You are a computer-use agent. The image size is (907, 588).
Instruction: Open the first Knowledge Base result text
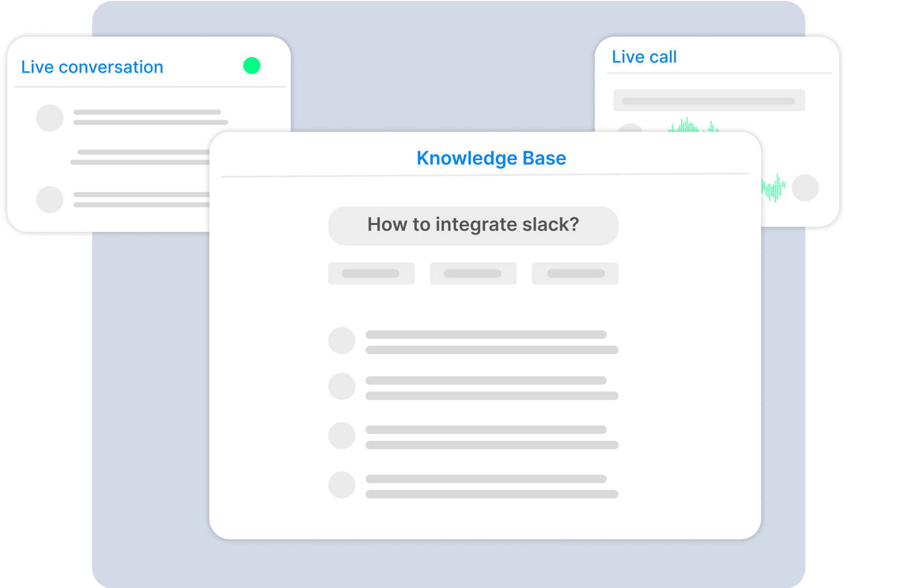tap(491, 342)
